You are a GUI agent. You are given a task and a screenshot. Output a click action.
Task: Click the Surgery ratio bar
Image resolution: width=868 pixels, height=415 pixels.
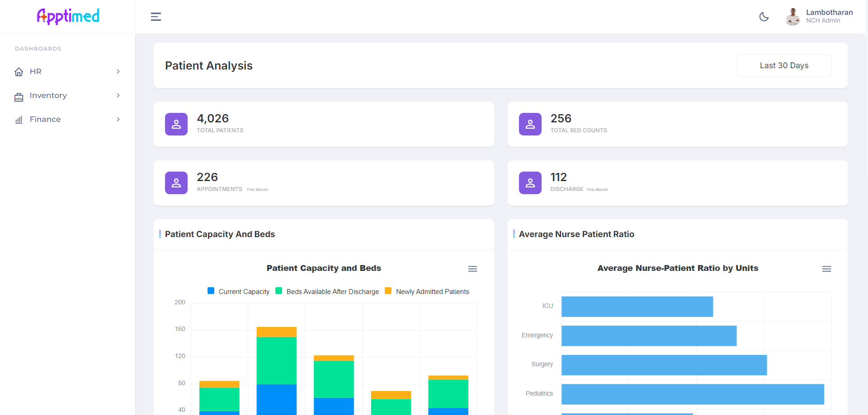pos(664,365)
